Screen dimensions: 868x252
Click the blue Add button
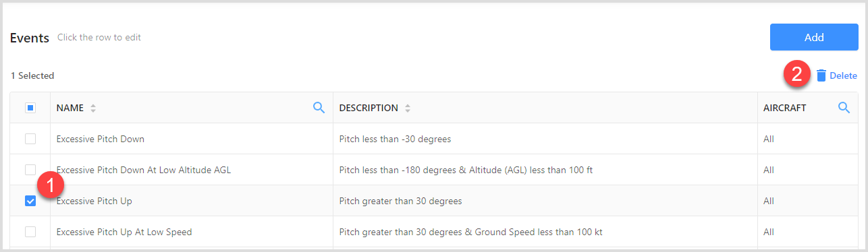pyautogui.click(x=814, y=37)
